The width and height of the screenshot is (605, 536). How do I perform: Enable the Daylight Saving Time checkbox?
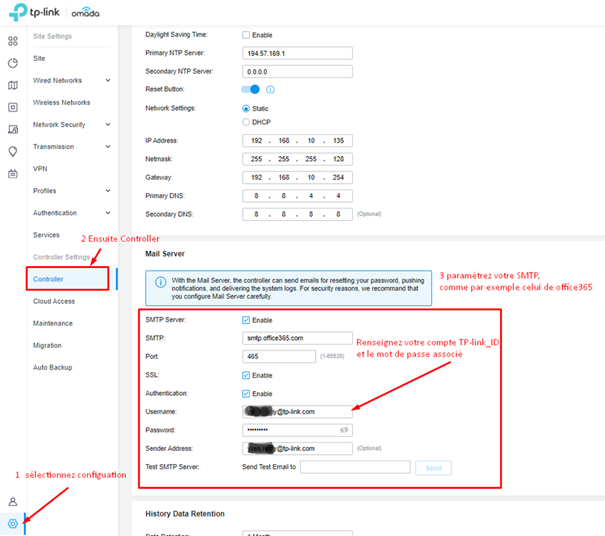point(246,35)
